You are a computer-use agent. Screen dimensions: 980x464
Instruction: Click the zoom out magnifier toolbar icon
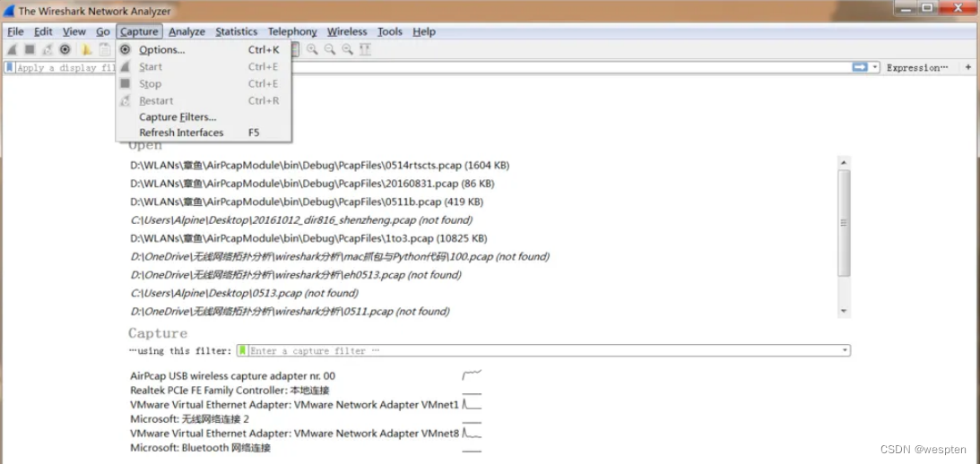(329, 49)
